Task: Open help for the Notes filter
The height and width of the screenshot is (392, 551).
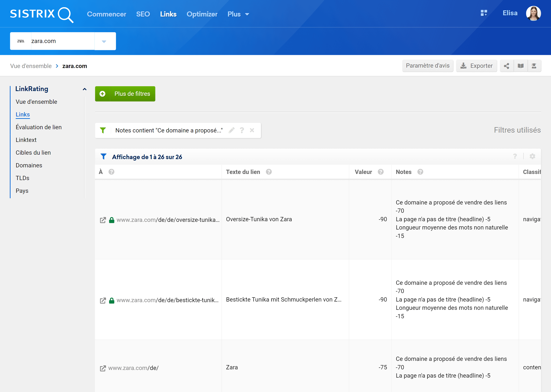Action: (242, 130)
